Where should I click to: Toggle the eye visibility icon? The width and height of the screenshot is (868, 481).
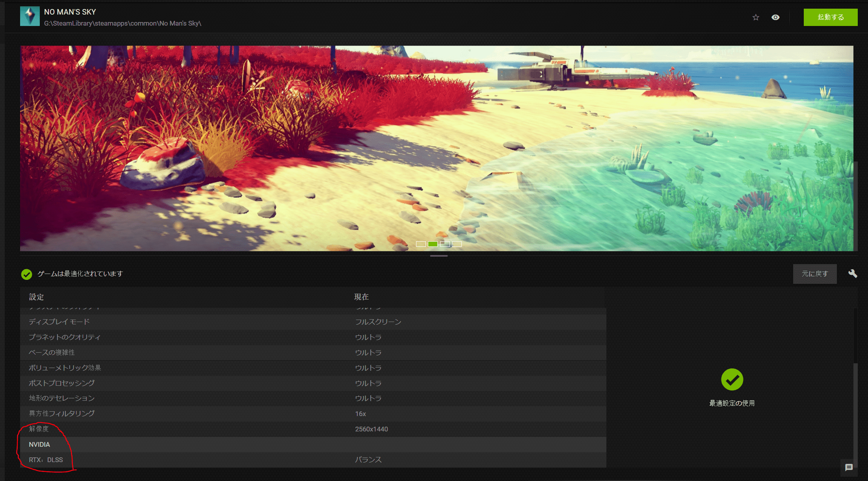click(775, 17)
